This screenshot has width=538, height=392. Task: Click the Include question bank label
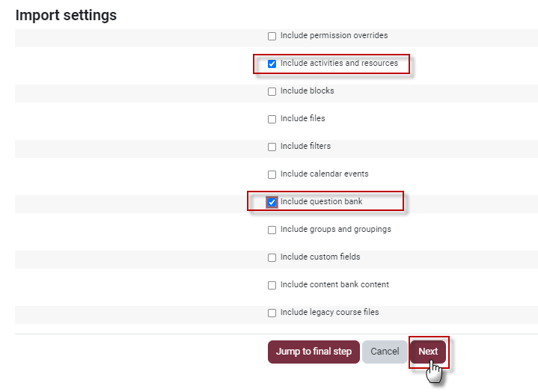pyautogui.click(x=321, y=202)
